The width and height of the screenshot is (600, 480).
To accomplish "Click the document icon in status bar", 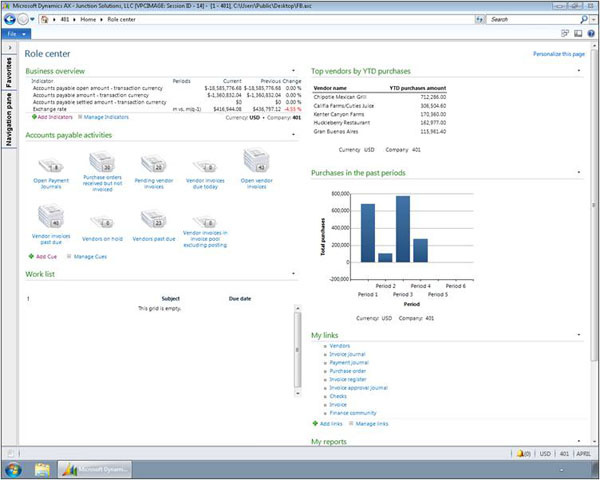I will point(11,454).
